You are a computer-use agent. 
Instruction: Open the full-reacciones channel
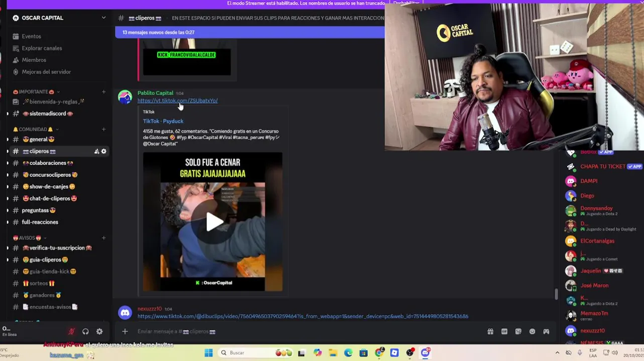click(x=40, y=222)
